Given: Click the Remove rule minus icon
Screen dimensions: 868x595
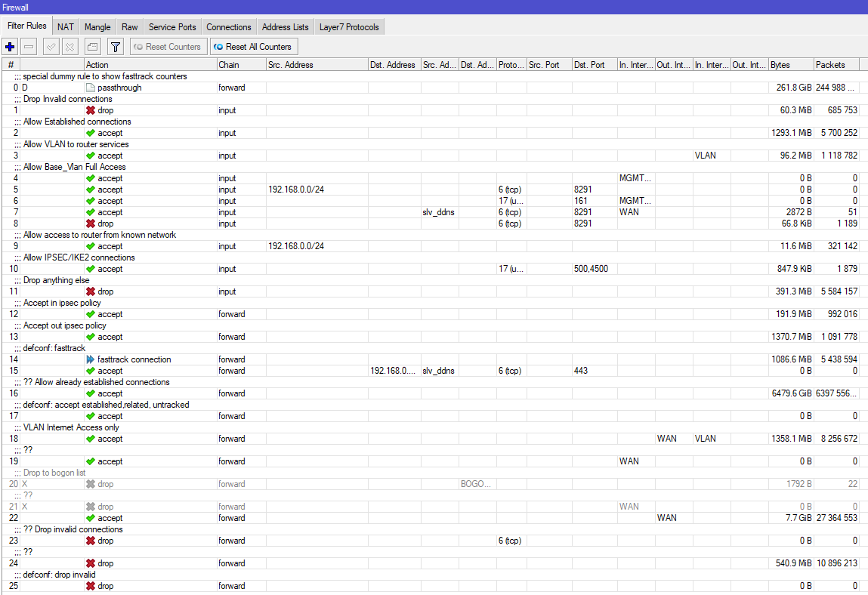Looking at the screenshot, I should tap(29, 47).
